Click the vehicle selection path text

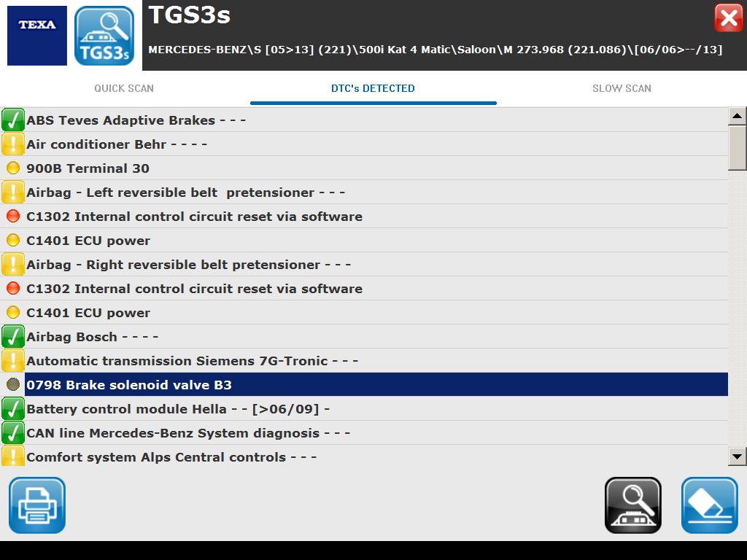(436, 50)
